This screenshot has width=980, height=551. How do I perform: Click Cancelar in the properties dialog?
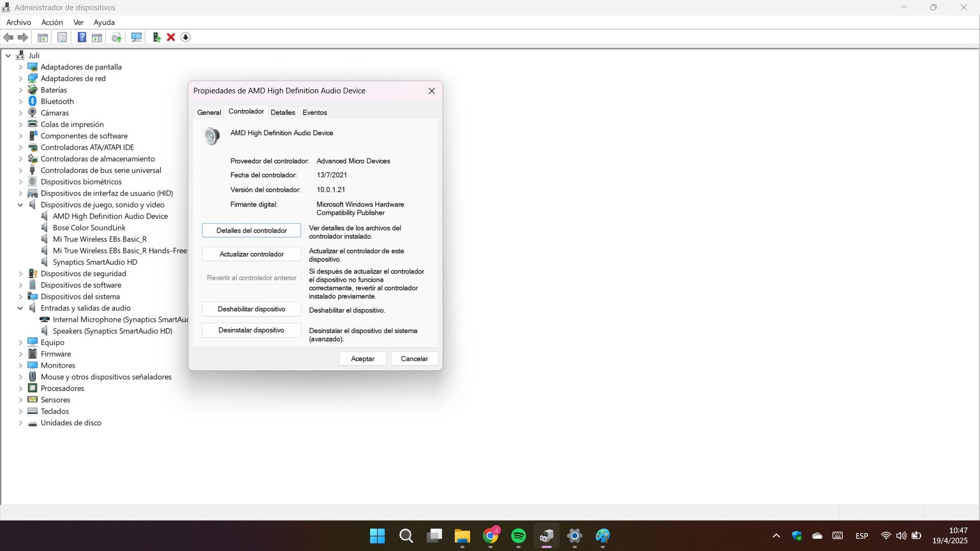click(x=414, y=359)
